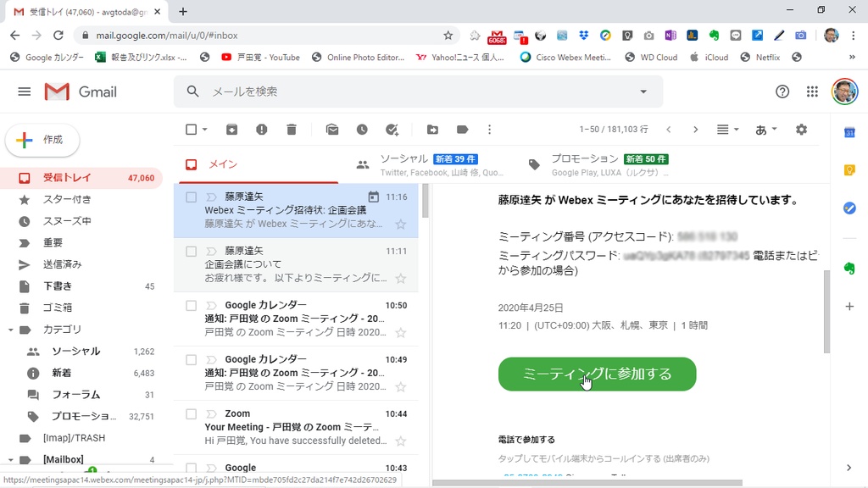The image size is (868, 488).
Task: Move message using folder-arrow icon
Action: pos(432,130)
